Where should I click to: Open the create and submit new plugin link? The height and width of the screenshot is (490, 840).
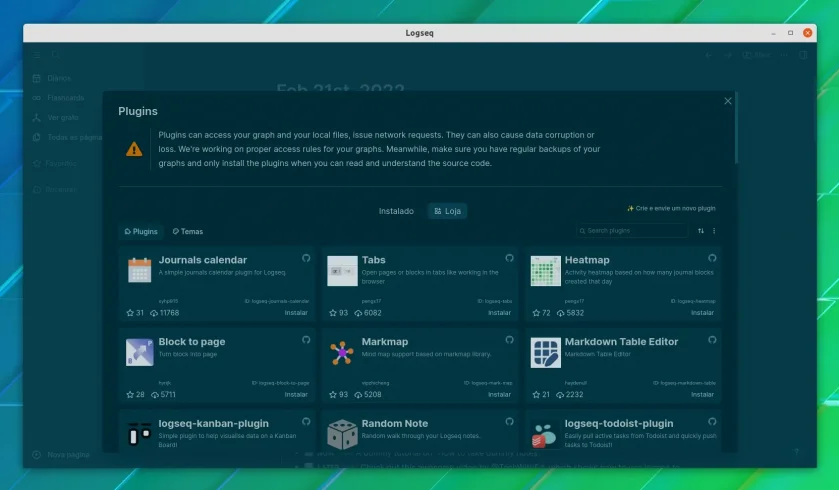671,208
